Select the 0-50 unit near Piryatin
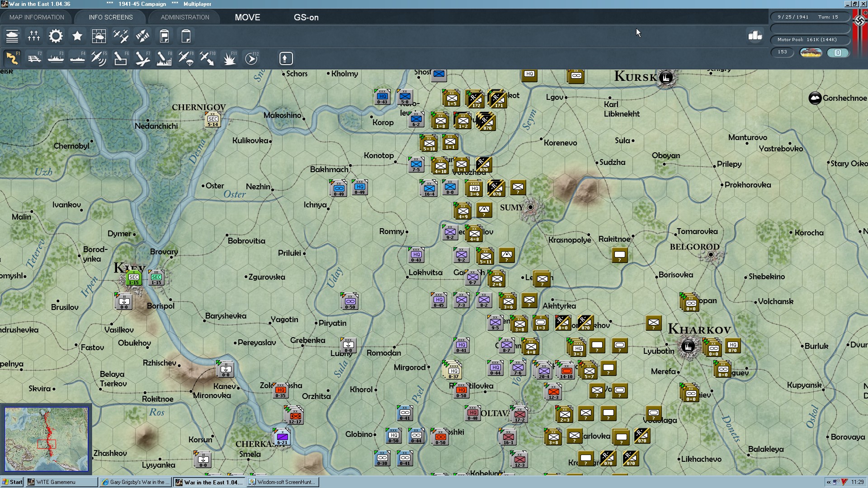 tap(350, 301)
